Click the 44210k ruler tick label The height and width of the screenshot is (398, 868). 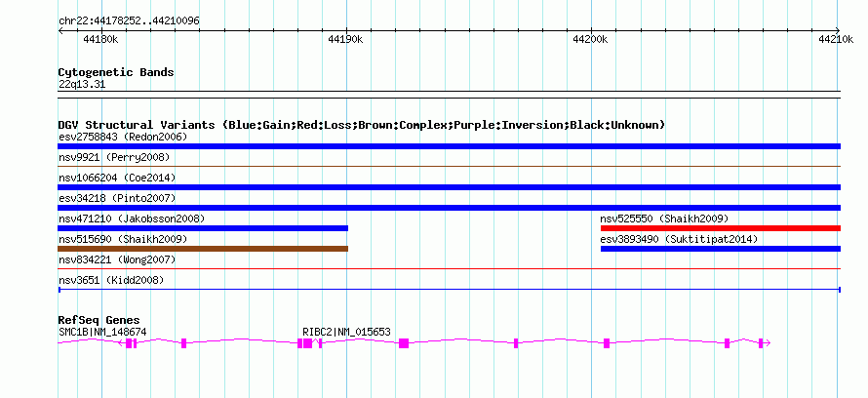[x=836, y=39]
